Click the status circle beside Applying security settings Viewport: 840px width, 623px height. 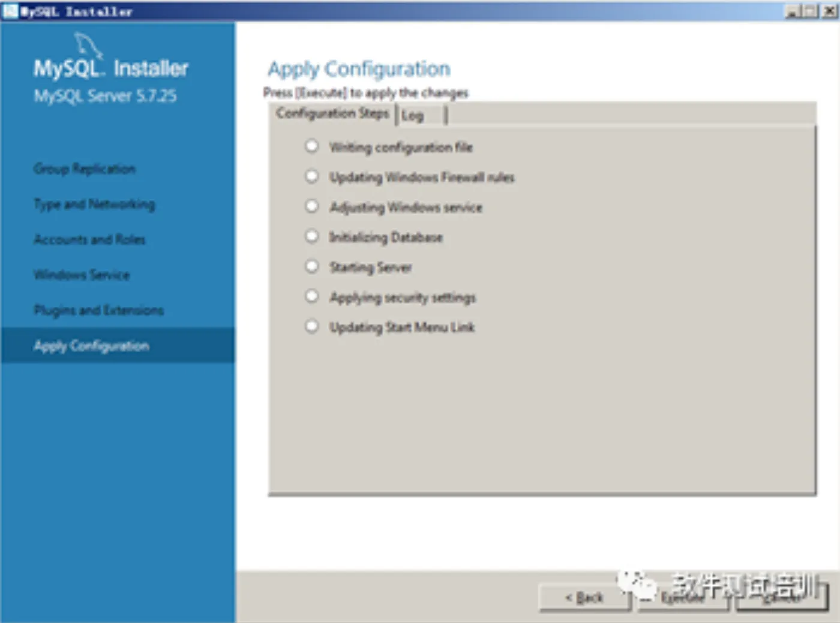311,296
